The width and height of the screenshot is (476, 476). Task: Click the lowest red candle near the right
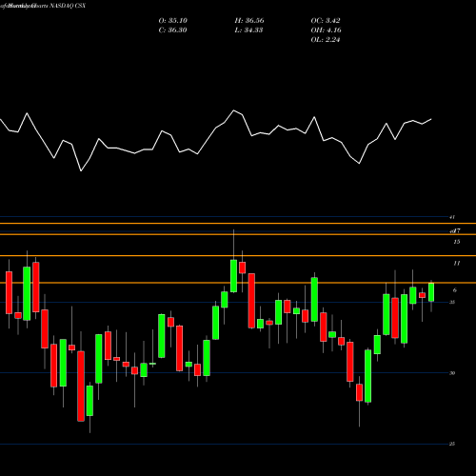[359, 392]
